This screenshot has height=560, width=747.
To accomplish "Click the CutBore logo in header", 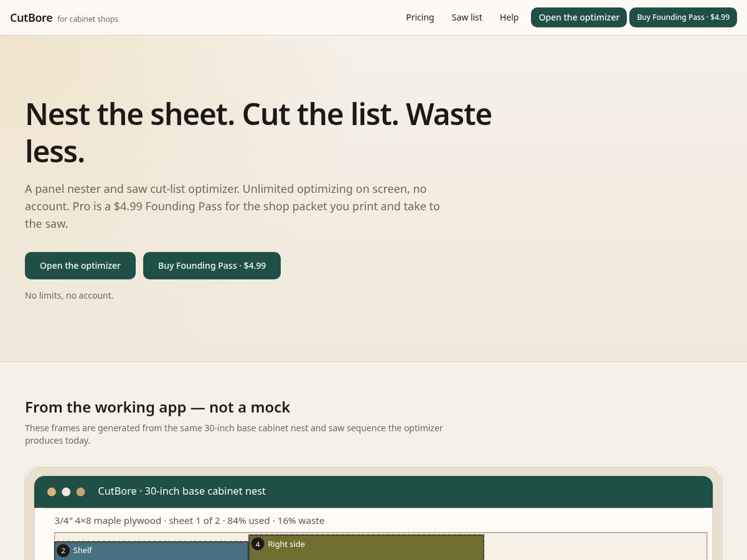I will [x=31, y=17].
